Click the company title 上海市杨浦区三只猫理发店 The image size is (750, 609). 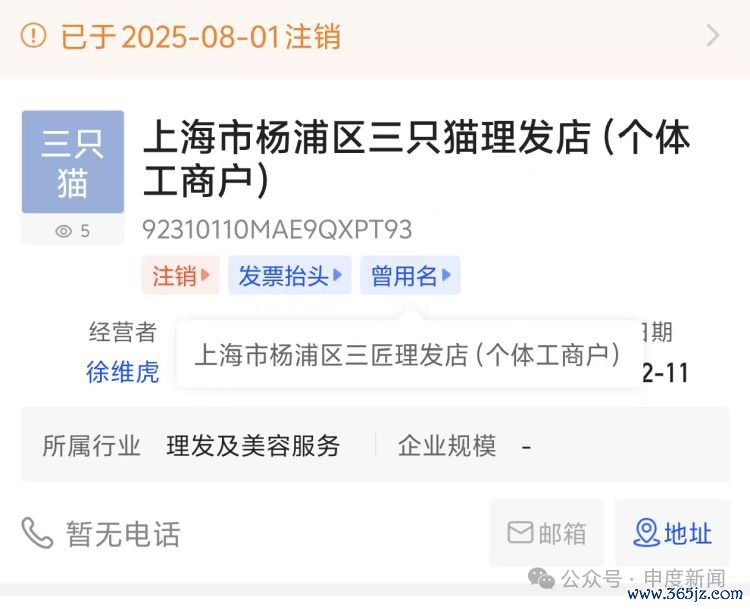pos(416,158)
